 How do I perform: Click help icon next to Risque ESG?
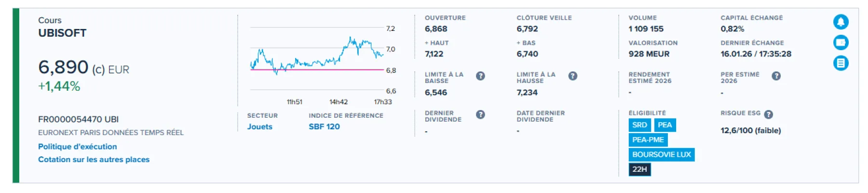(769, 114)
